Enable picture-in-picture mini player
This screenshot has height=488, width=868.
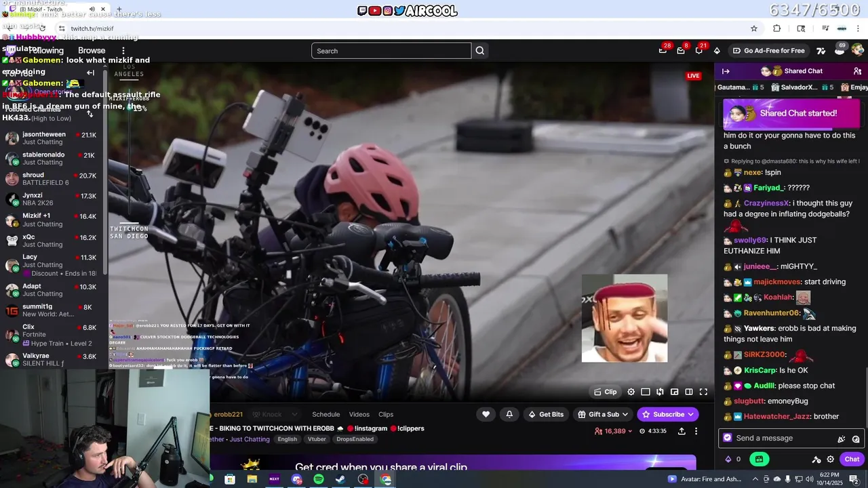click(675, 392)
